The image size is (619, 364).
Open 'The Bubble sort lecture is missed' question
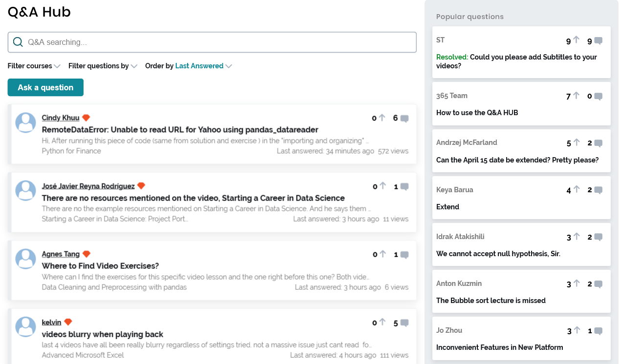tap(491, 301)
